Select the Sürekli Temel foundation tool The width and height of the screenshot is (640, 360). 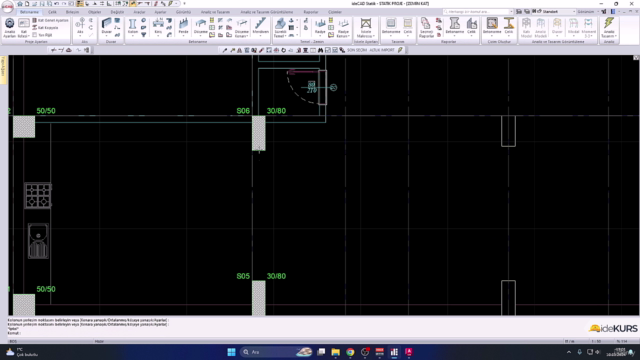click(x=280, y=28)
